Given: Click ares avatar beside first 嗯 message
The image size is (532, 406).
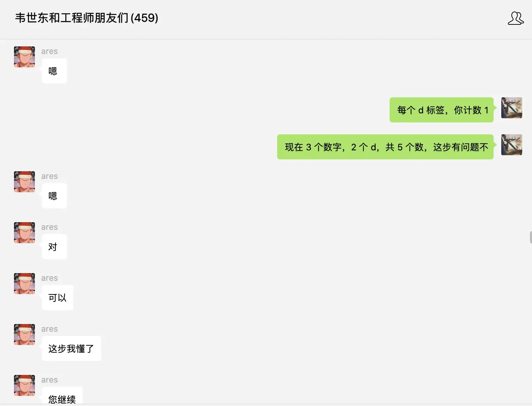Looking at the screenshot, I should point(24,57).
